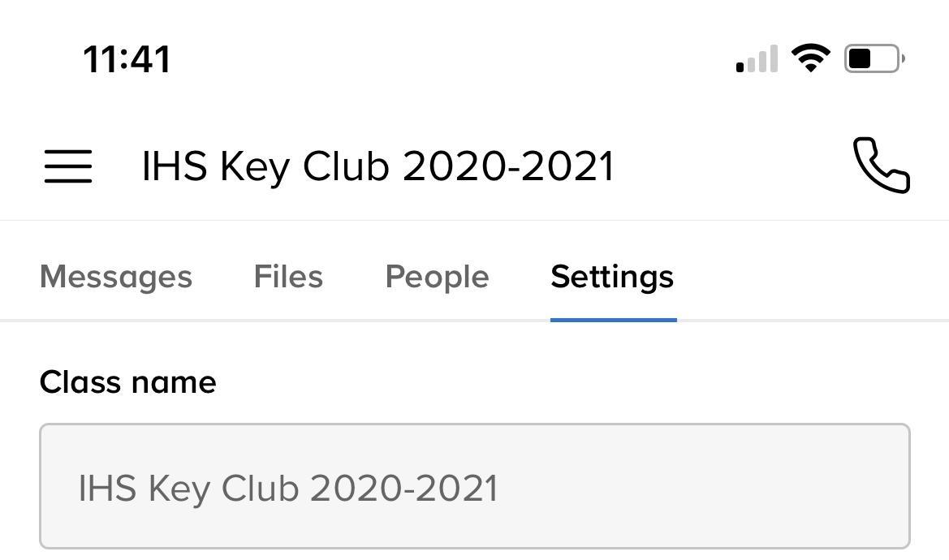This screenshot has width=949, height=560.
Task: Start a call with the phone icon
Action: (x=881, y=165)
